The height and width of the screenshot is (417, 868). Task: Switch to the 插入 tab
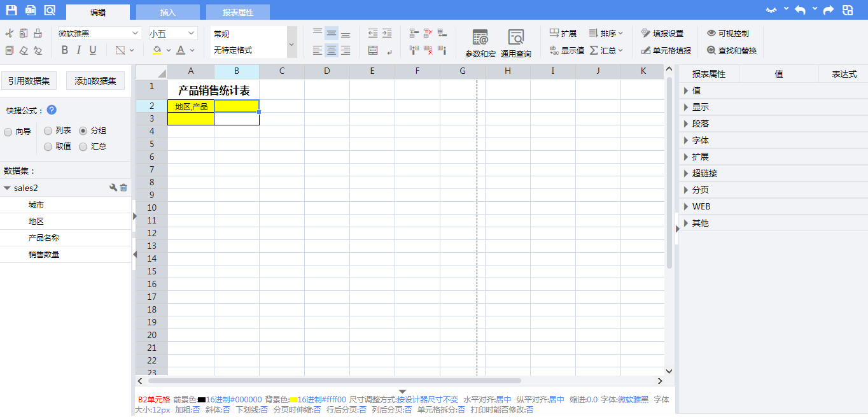tap(167, 12)
